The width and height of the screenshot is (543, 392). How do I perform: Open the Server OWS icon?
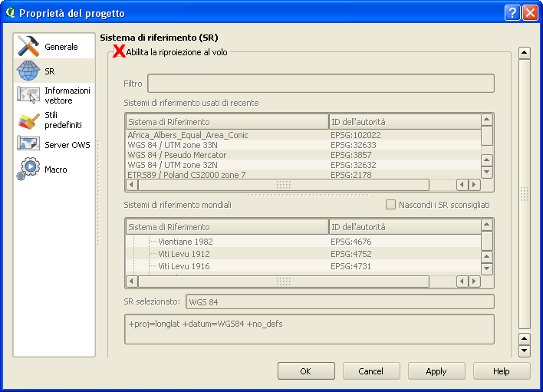(x=28, y=144)
